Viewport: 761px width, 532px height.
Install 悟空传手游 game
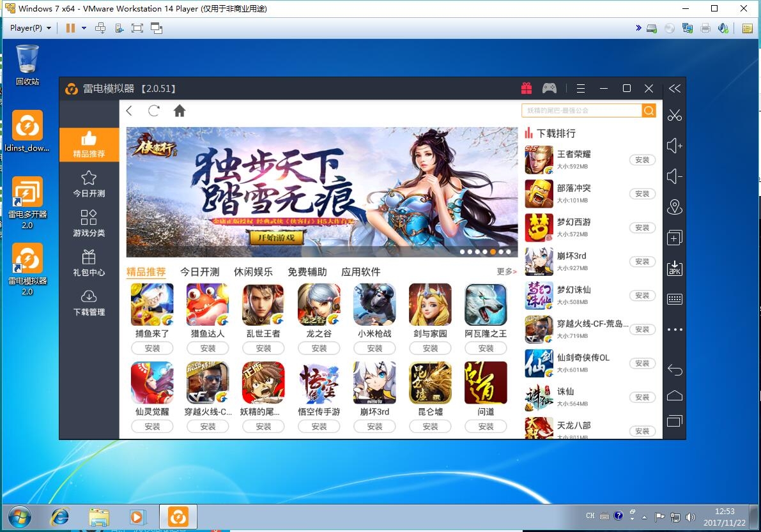[x=319, y=426]
